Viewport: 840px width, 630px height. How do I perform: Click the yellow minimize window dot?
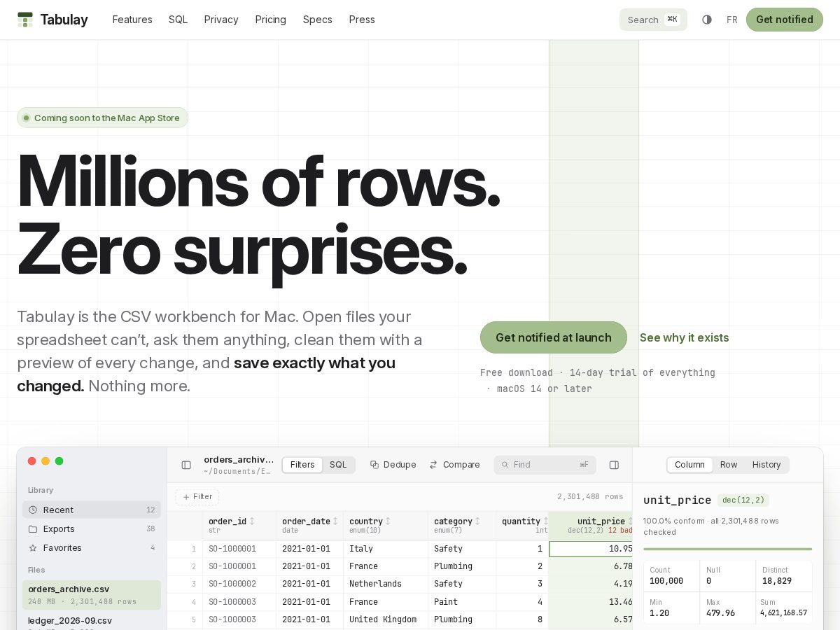click(45, 461)
